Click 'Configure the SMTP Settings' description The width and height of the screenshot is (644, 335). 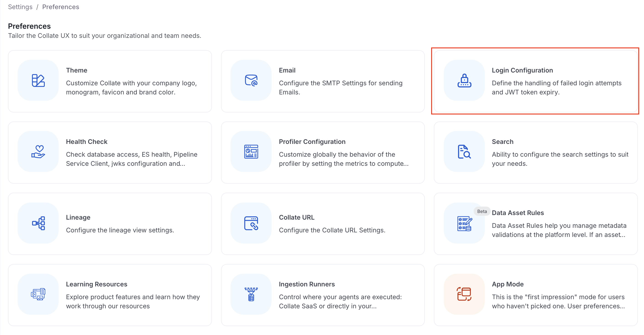pyautogui.click(x=340, y=88)
